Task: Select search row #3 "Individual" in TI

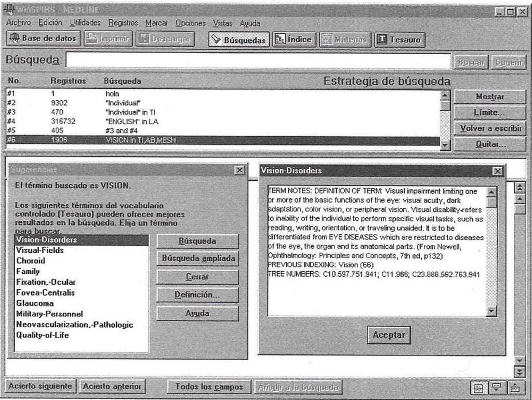Action: [x=223, y=112]
